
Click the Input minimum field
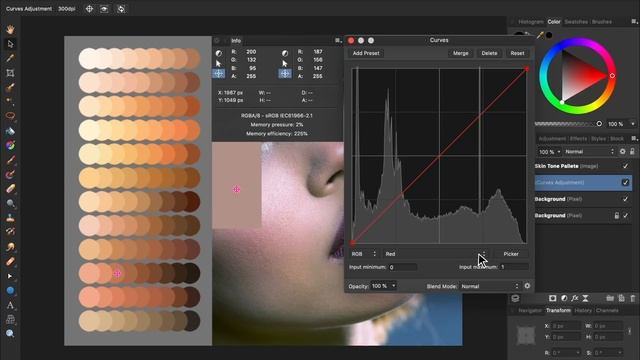402,267
